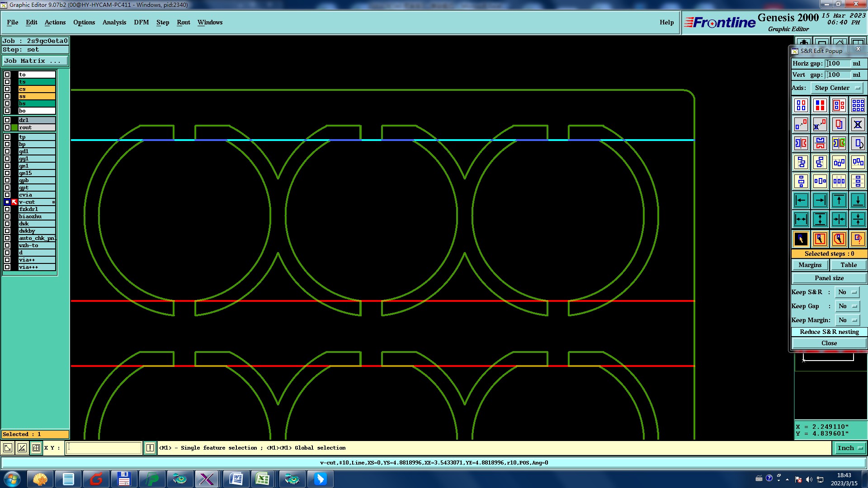Click the Table button
868x488 pixels.
coord(849,265)
